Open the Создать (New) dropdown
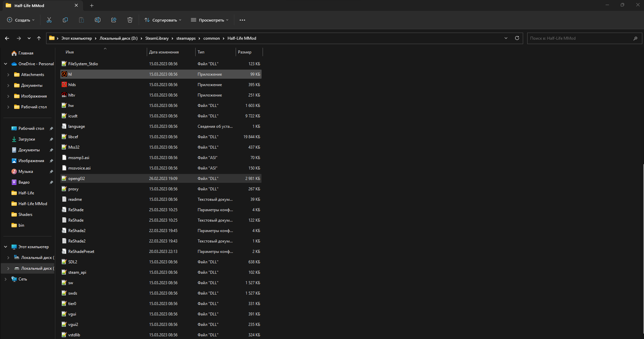The width and height of the screenshot is (644, 339). (21, 20)
